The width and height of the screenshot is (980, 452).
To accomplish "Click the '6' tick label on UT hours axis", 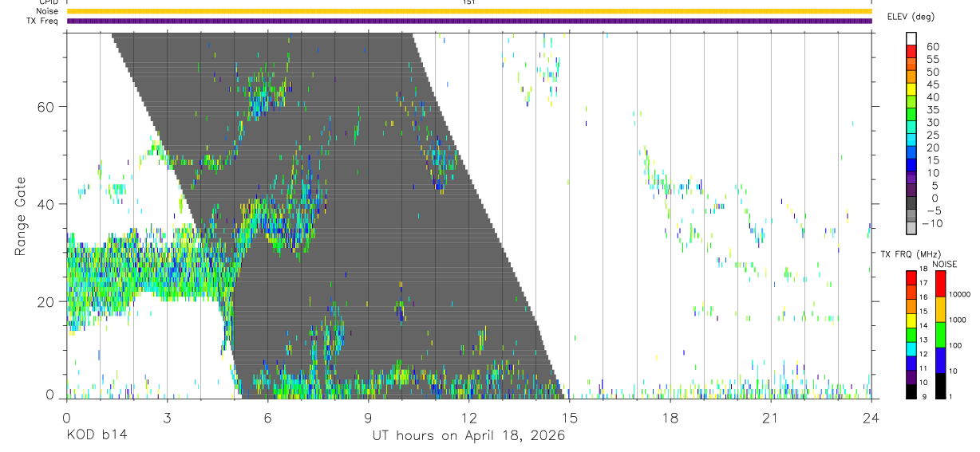I will [267, 418].
